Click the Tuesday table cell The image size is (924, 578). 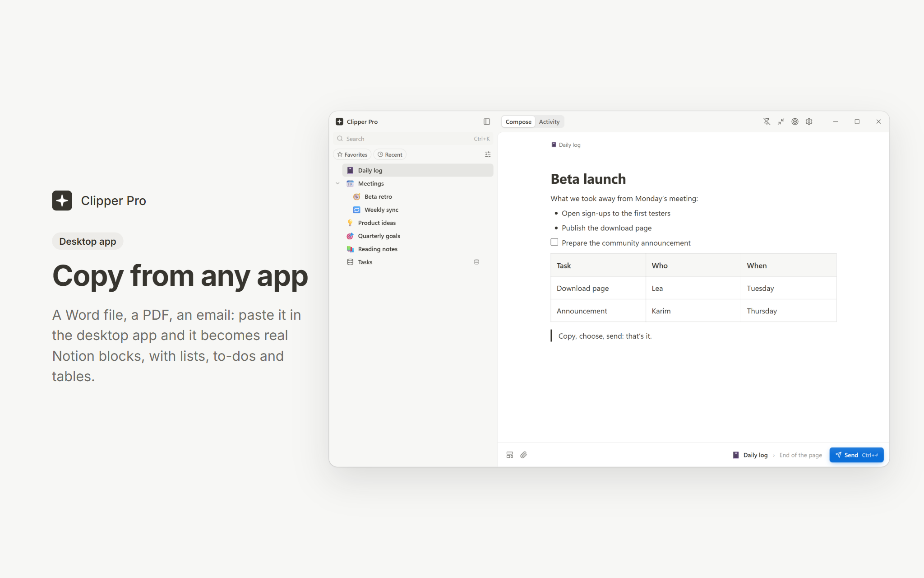pyautogui.click(x=788, y=288)
